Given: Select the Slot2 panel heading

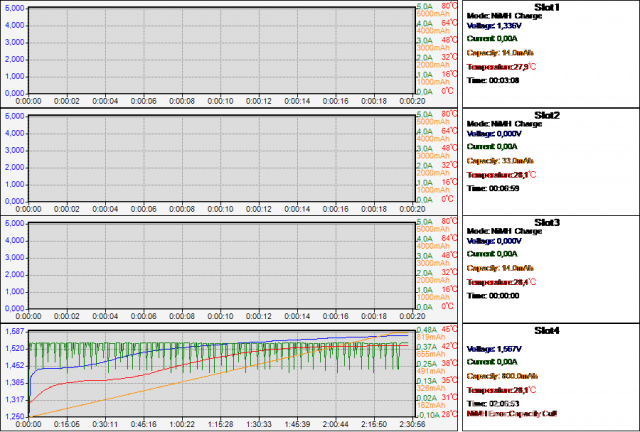Looking at the screenshot, I should point(547,116).
